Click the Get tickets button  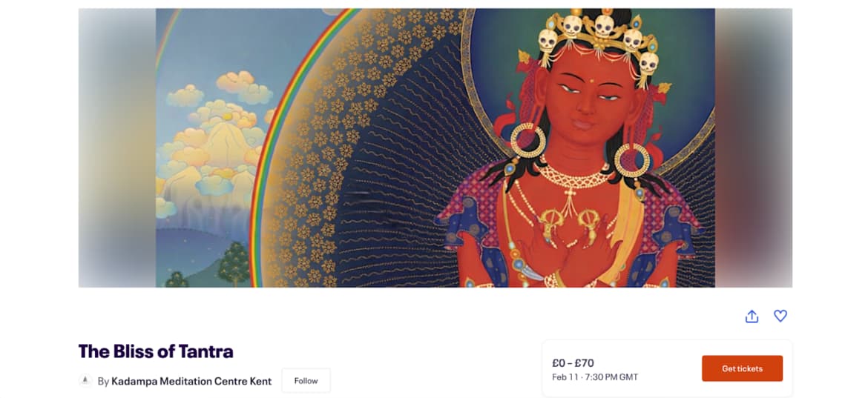tap(742, 368)
